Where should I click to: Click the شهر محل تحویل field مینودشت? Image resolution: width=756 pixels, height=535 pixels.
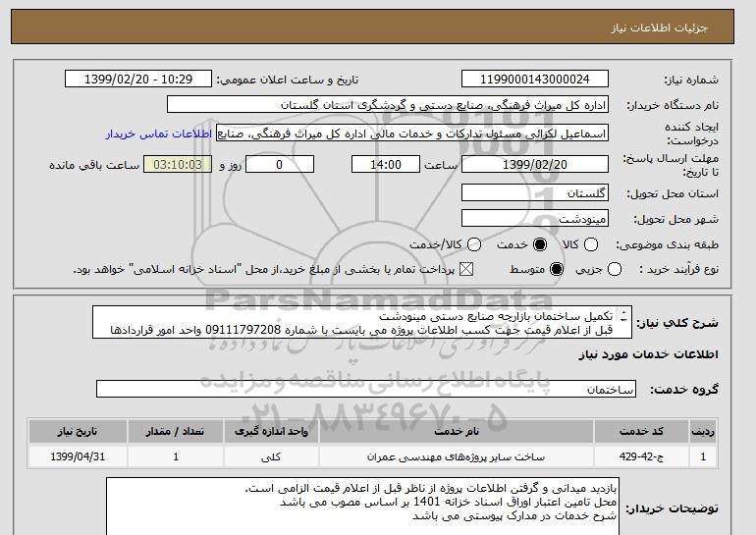tap(535, 218)
